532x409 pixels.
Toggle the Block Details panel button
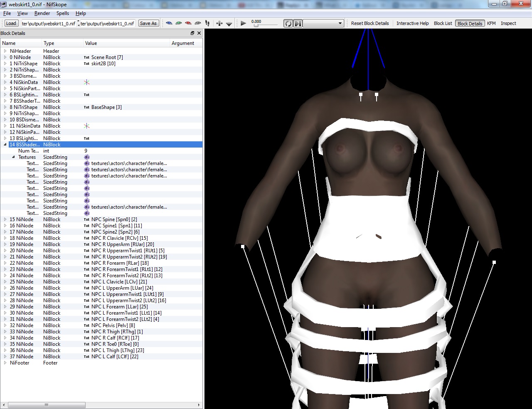tap(470, 23)
